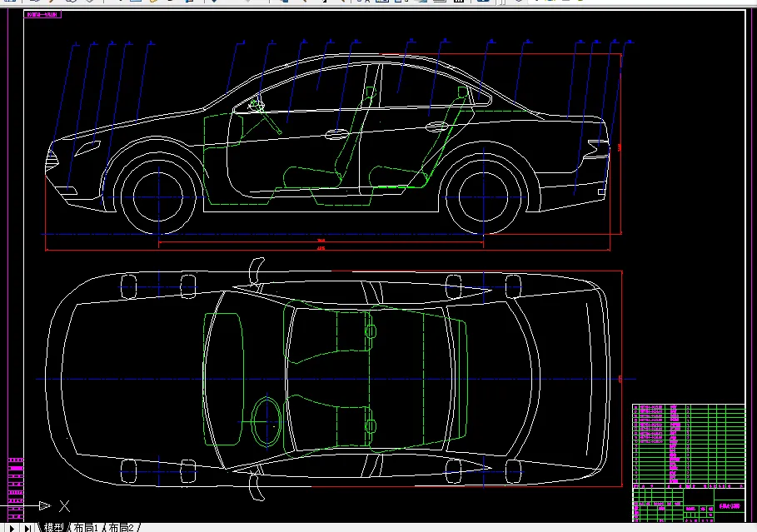Select the magenta drawing label at top-left
This screenshot has width=757, height=532.
[42, 14]
